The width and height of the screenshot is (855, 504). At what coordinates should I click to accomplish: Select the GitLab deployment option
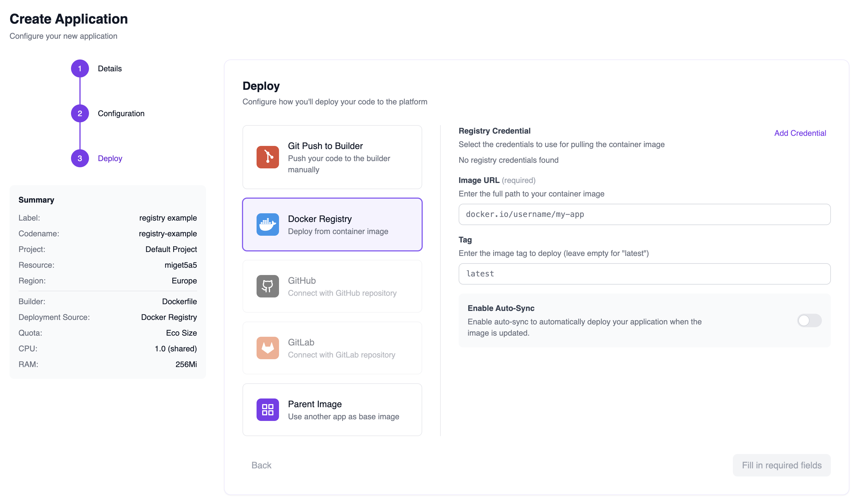click(332, 348)
